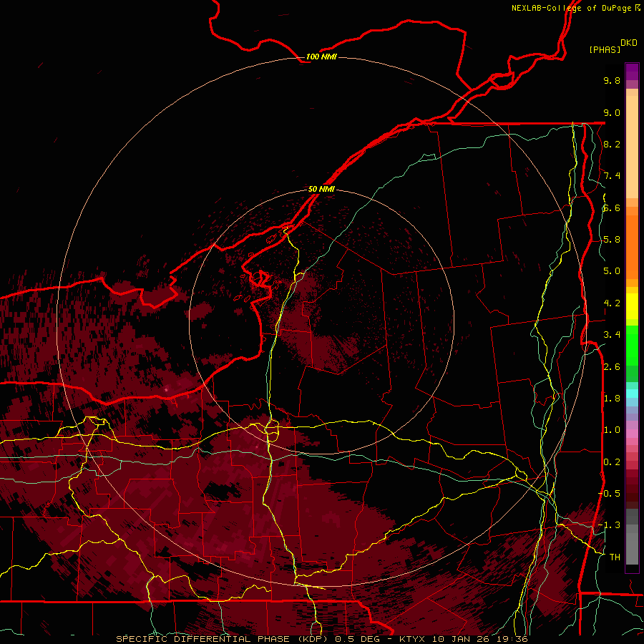Click the 0.2 value on the color scale
Viewport: 644px width, 644px height.
point(612,462)
